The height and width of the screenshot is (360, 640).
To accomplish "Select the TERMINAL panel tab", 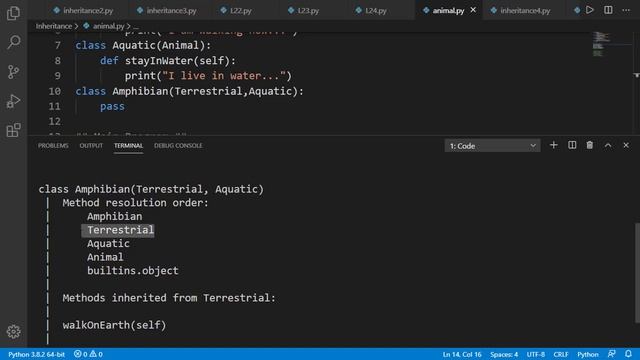I will pos(128,146).
